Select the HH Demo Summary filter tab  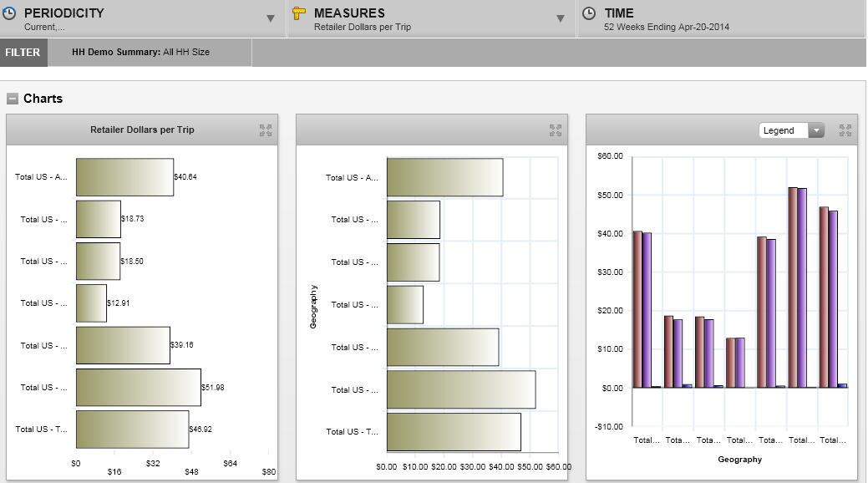pos(140,52)
